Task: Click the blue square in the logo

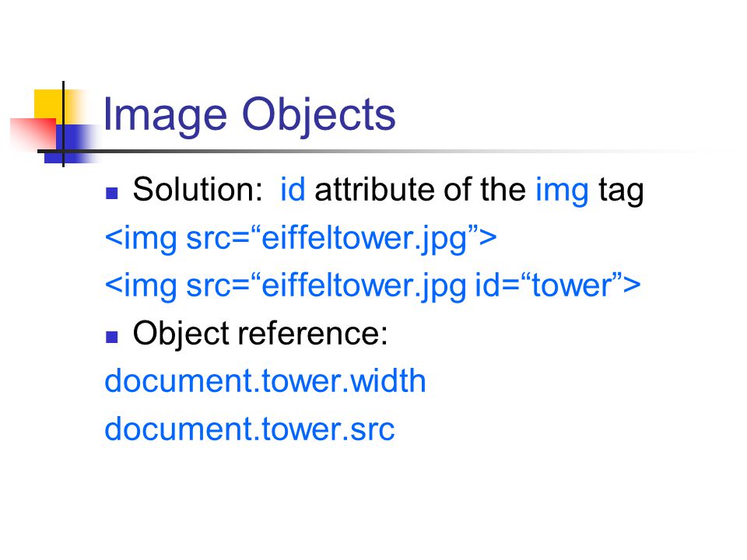Action: coord(72,144)
